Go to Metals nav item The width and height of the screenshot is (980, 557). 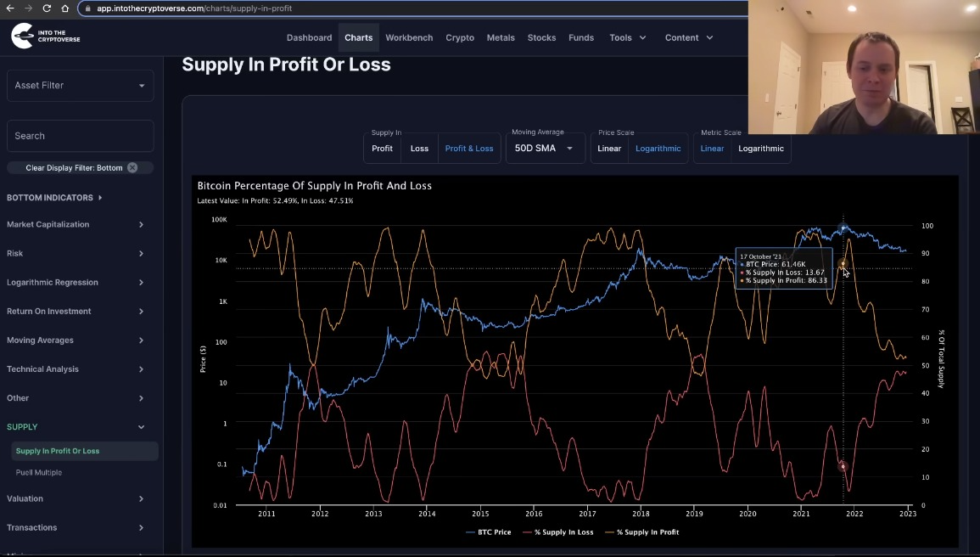pyautogui.click(x=501, y=37)
